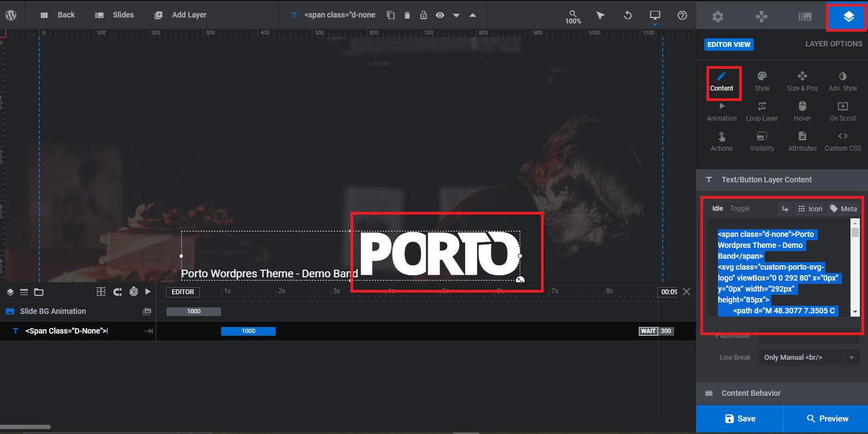This screenshot has width=868, height=434.
Task: Open the Attributes section
Action: click(802, 142)
